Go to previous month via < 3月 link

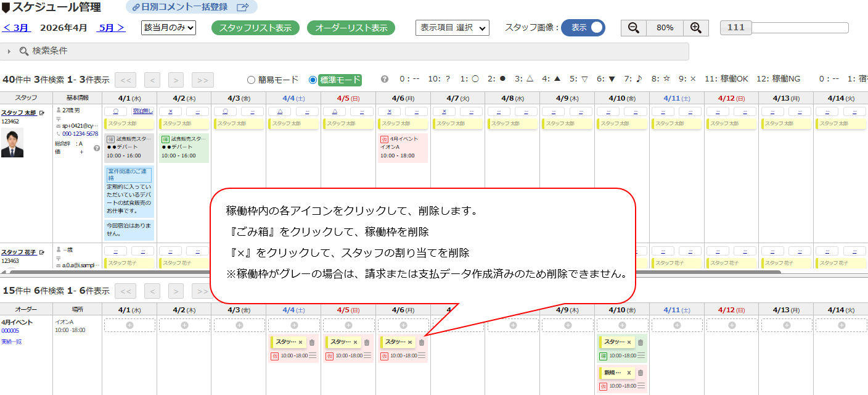click(x=16, y=28)
